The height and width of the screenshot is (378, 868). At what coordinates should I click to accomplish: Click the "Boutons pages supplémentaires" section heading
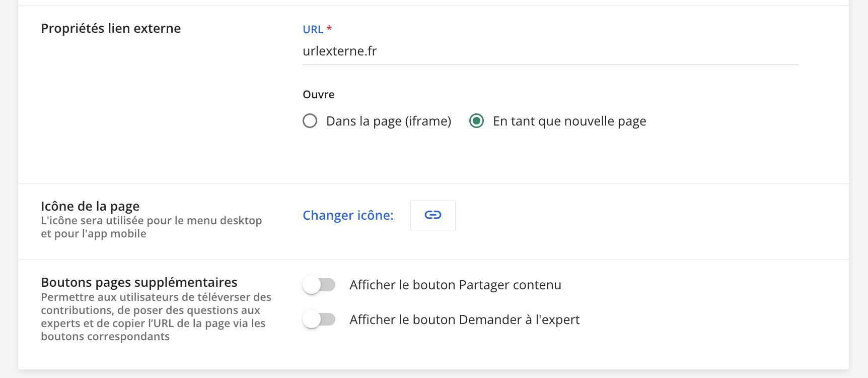coord(139,282)
